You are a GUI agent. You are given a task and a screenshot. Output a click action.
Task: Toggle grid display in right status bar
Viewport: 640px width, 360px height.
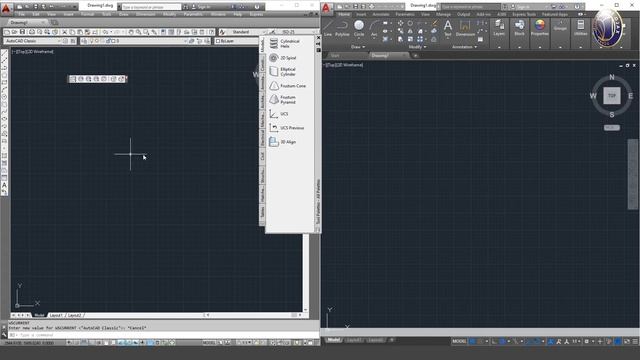coord(472,341)
